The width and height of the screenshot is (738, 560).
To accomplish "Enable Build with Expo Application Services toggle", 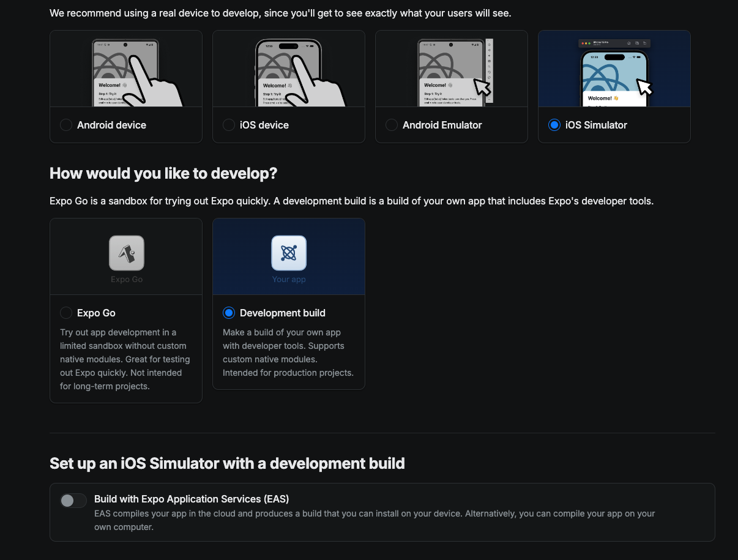I will click(73, 501).
